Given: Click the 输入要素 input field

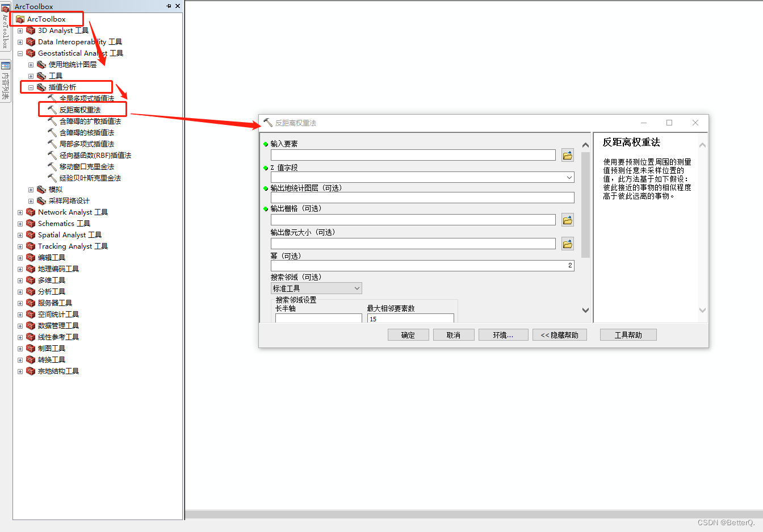Looking at the screenshot, I should point(413,155).
